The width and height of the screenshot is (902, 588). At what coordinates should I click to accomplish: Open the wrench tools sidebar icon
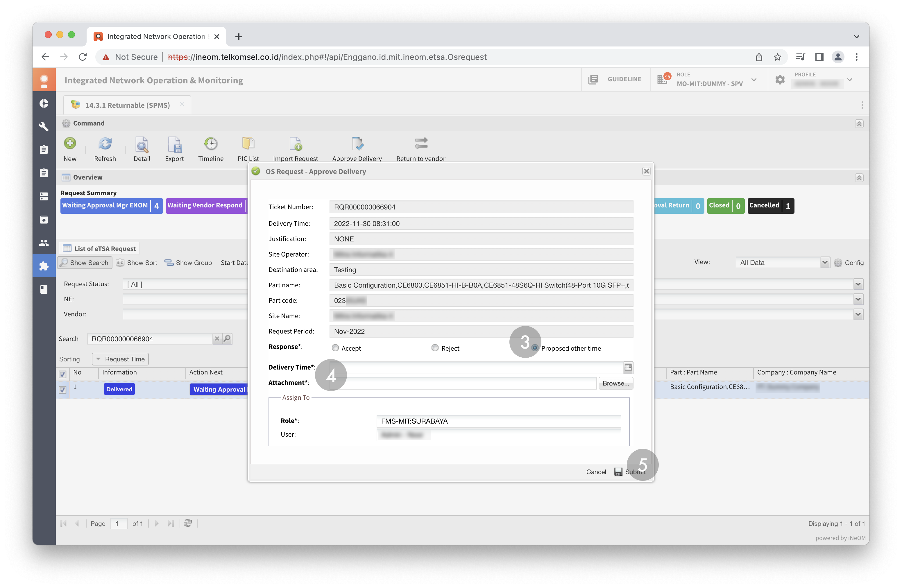pyautogui.click(x=44, y=127)
